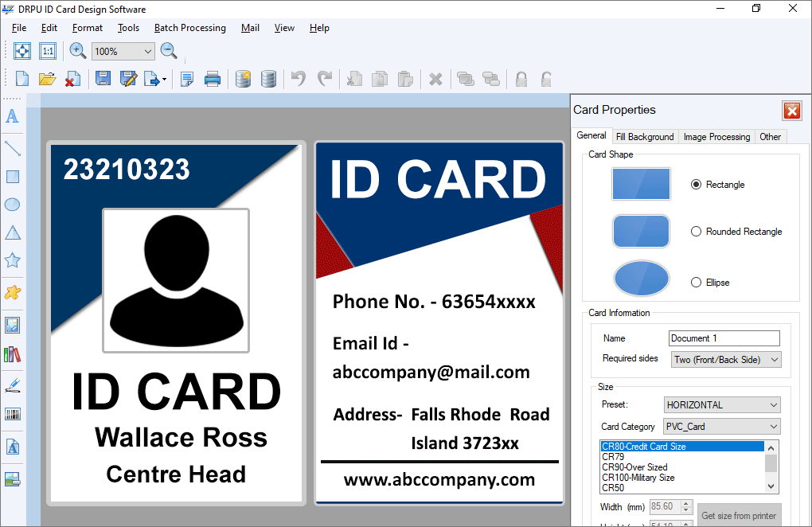Select the Rectangle card shape
The height and width of the screenshot is (527, 812).
click(x=696, y=184)
